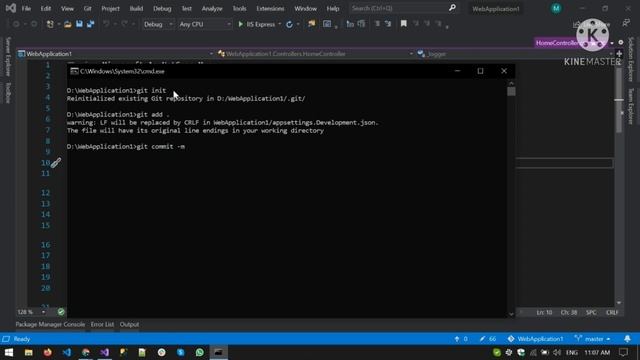Open the Windows Start menu
This screenshot has height=360, width=640.
point(9,353)
